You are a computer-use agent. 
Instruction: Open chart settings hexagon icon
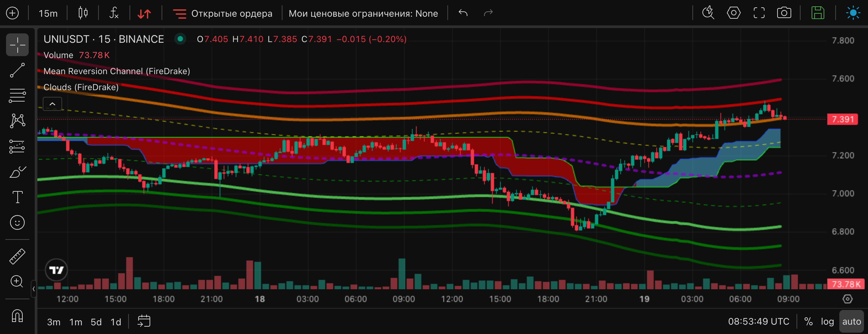click(733, 13)
